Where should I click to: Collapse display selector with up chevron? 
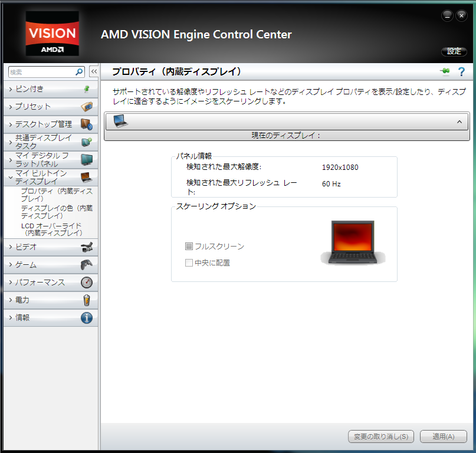pos(459,122)
